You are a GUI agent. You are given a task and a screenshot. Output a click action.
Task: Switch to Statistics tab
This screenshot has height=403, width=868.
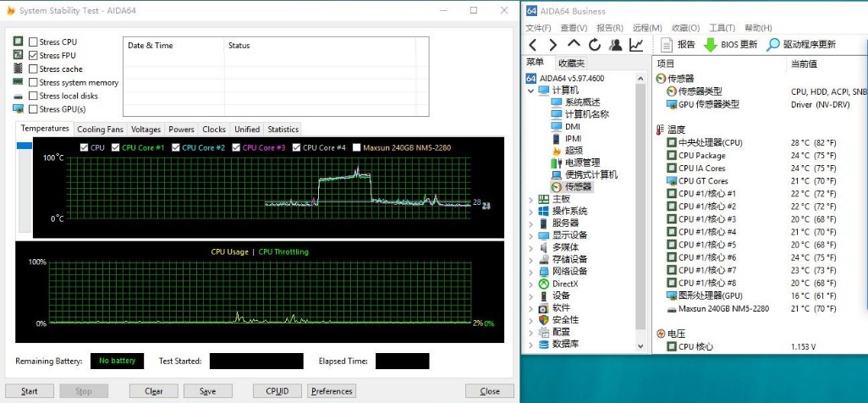(283, 130)
